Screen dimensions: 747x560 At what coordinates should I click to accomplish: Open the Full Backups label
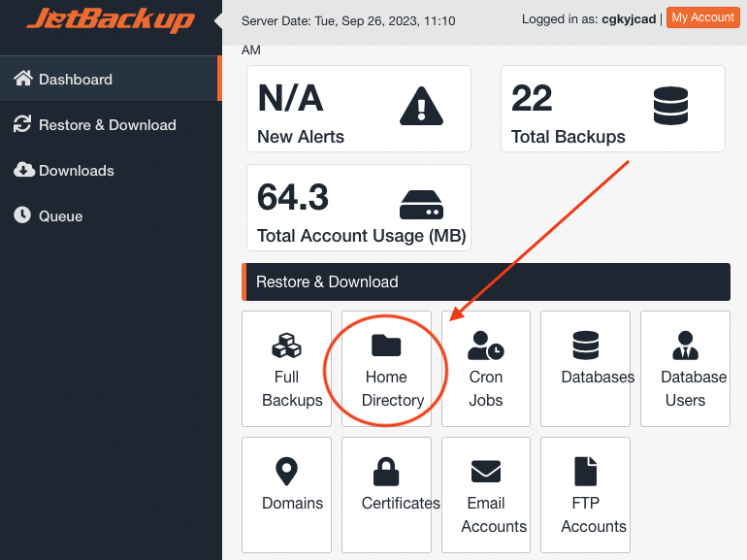pyautogui.click(x=292, y=388)
